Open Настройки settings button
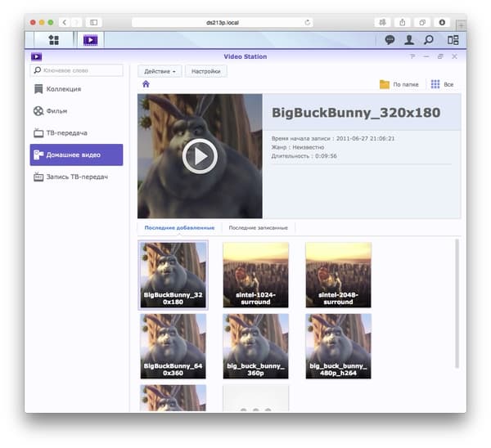Screen dimensions: 491x448 click(205, 71)
